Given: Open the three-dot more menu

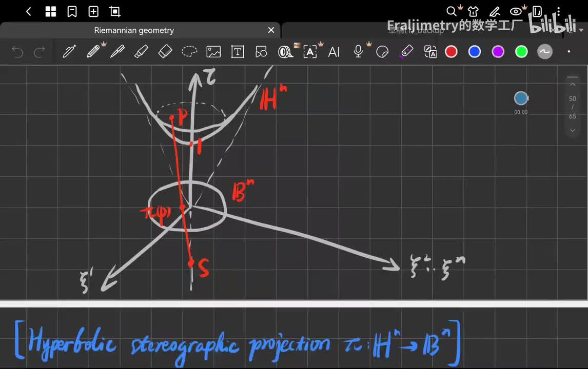Looking at the screenshot, I should tap(558, 12).
